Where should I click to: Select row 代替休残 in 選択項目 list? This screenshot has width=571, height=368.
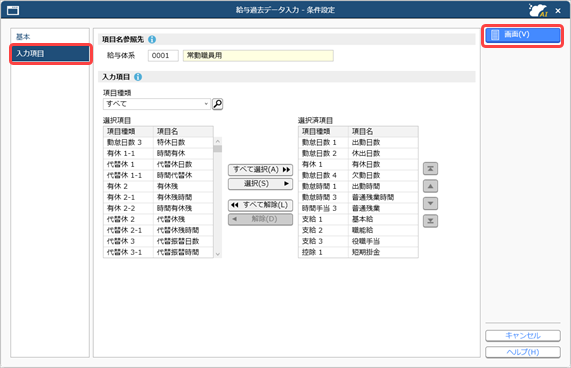158,219
